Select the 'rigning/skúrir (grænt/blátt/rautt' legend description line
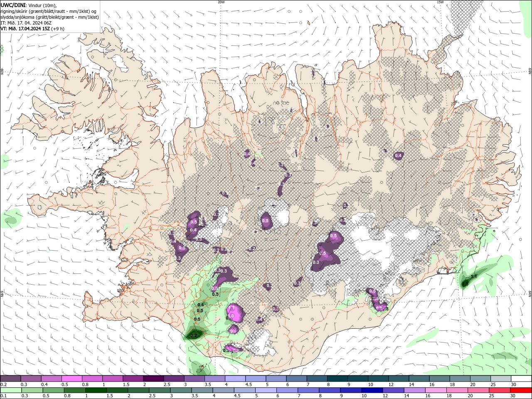 [49, 11]
